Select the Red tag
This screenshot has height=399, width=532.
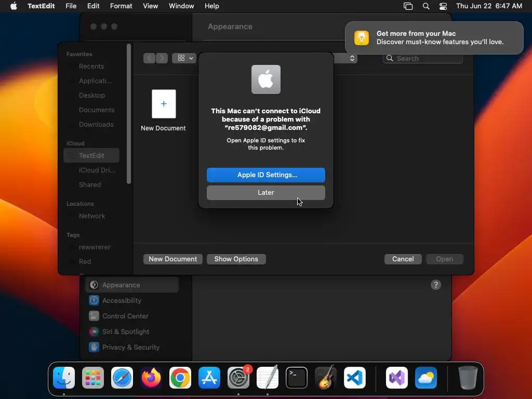click(91, 262)
